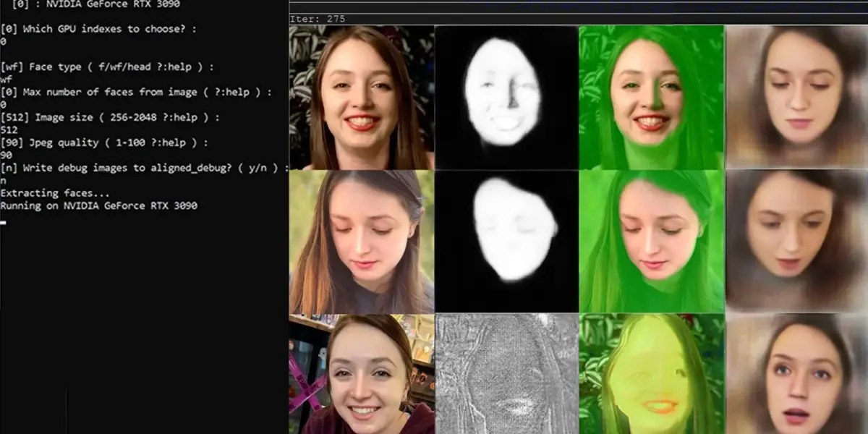
Task: Click the bottom-row yellow-green tinted face
Action: (x=651, y=374)
